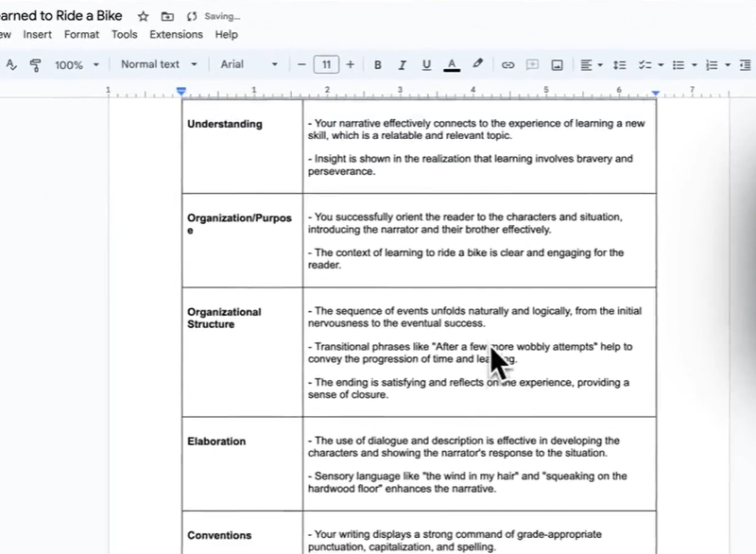The image size is (756, 554).
Task: Open the move to folder icon
Action: click(x=167, y=17)
